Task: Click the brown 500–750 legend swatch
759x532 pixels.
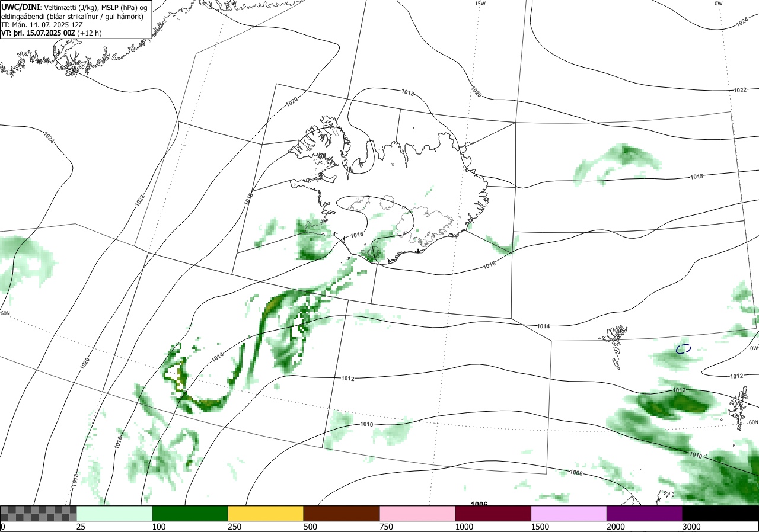Action: click(342, 513)
